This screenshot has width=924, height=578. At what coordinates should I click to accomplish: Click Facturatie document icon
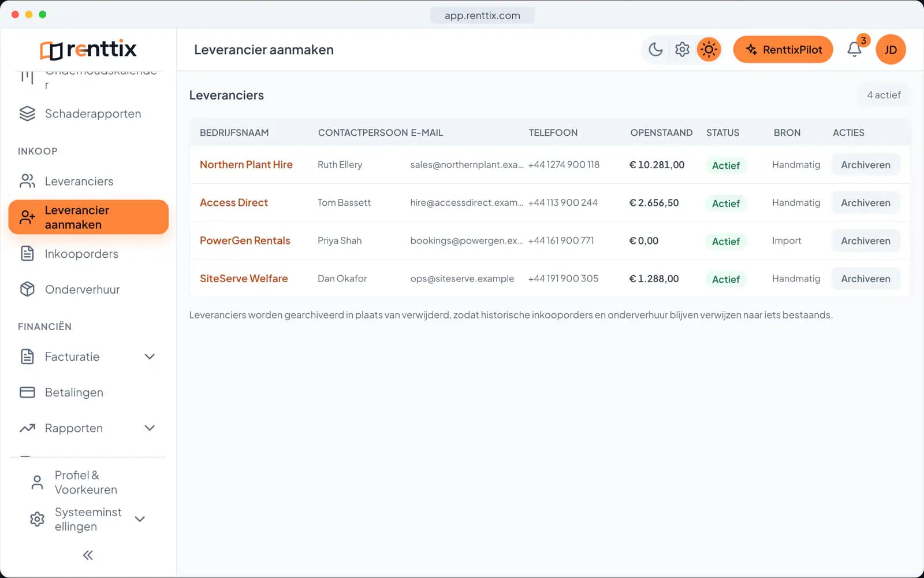27,357
